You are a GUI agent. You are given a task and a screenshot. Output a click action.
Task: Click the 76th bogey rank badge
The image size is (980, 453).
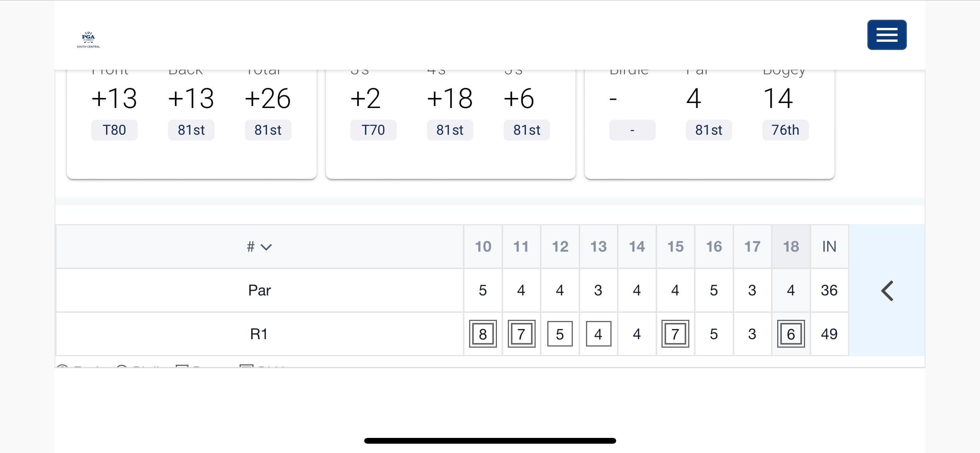(x=785, y=130)
